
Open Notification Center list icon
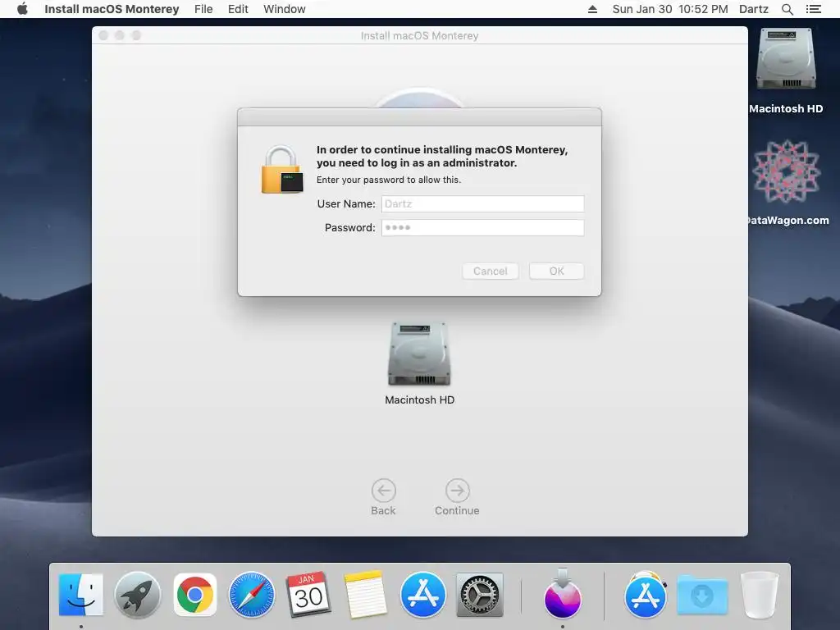pos(813,9)
